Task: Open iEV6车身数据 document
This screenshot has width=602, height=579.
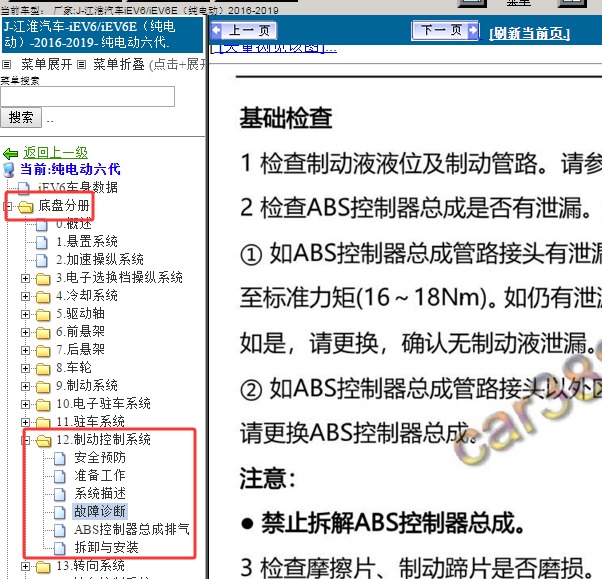Action: point(78,187)
